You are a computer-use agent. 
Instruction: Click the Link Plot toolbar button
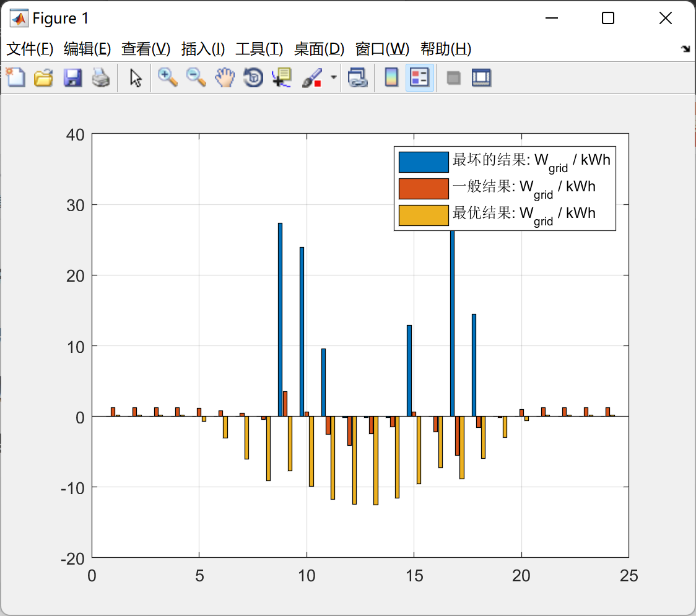pos(357,78)
